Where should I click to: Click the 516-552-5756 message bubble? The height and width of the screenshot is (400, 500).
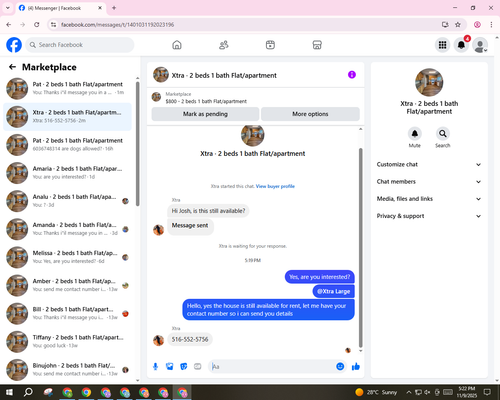tap(190, 339)
